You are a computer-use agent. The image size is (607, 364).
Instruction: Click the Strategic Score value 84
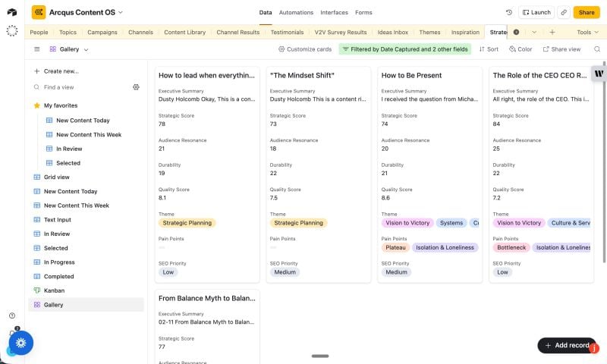point(496,124)
